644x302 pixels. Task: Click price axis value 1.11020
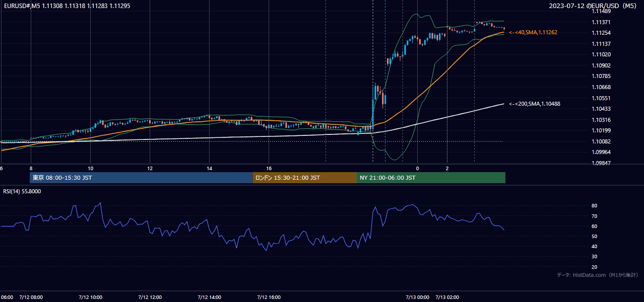click(601, 54)
